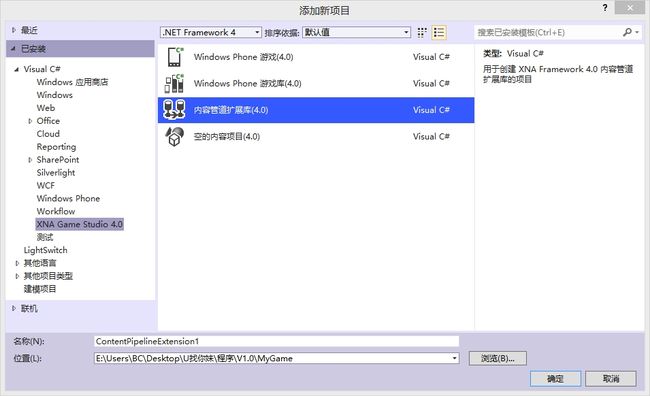Select Windows 应用商店 in the tree
Screen dimensions: 650x396
tap(72, 82)
